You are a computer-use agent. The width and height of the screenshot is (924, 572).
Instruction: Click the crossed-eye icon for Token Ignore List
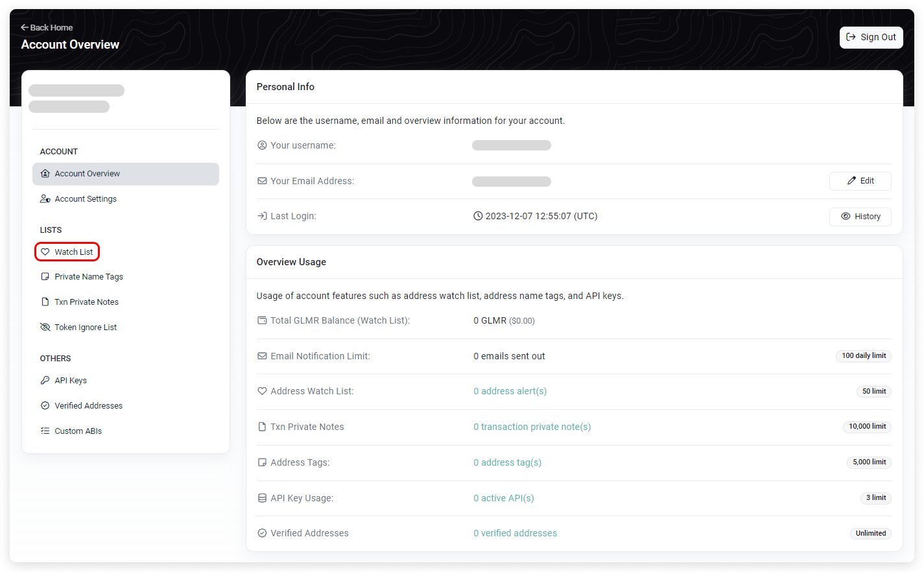[x=45, y=328]
